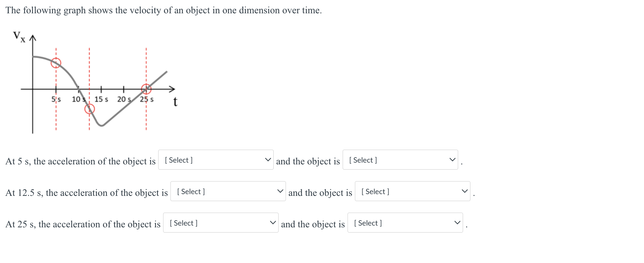Click the red circle on the axis at 25 s
644x263 pixels.
146,89
